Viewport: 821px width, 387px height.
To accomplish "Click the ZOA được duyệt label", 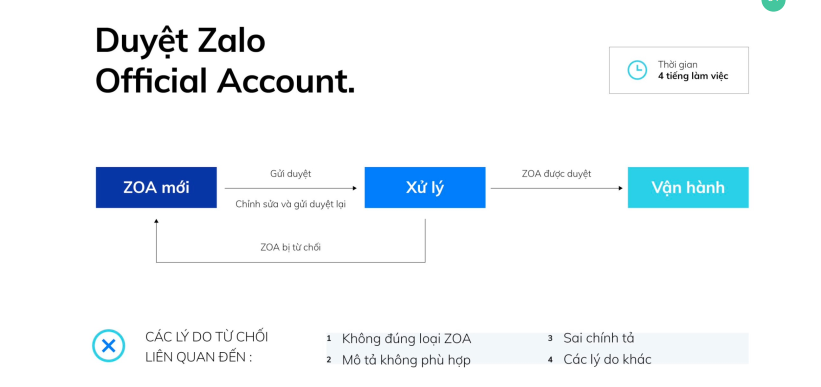I will click(x=556, y=173).
